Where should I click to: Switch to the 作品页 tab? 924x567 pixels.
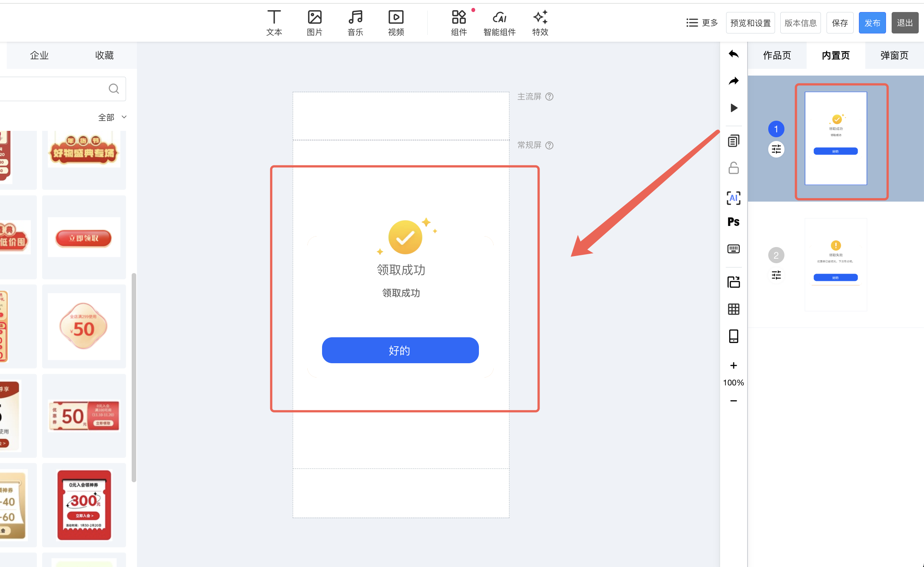777,55
